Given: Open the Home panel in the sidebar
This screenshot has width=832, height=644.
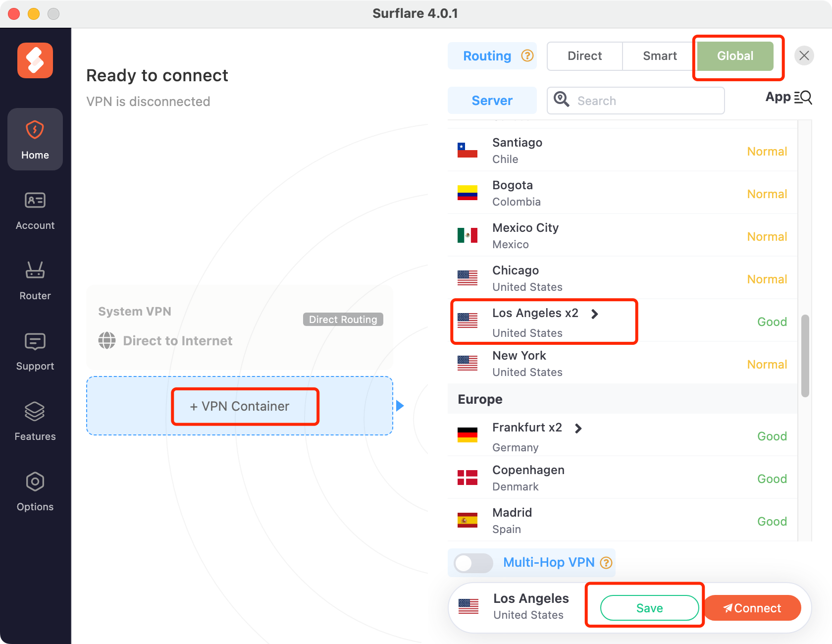Looking at the screenshot, I should pyautogui.click(x=35, y=139).
